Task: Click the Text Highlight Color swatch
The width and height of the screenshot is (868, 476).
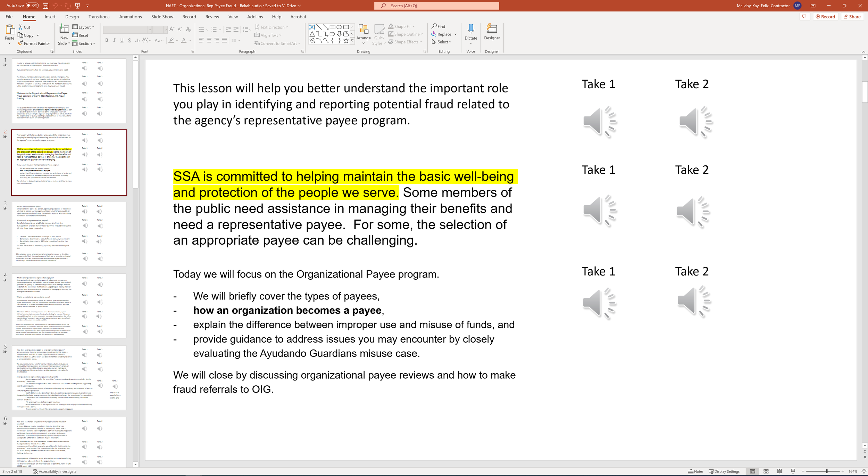Action: coord(171,41)
